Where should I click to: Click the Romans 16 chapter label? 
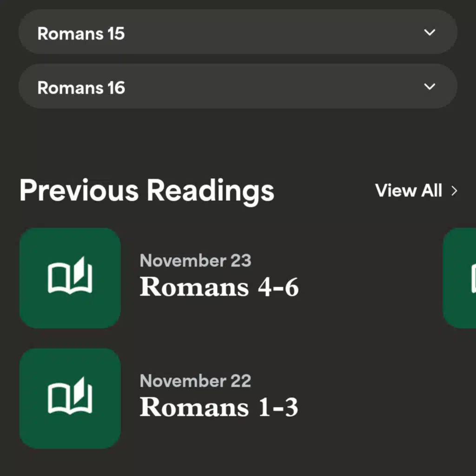coord(81,87)
